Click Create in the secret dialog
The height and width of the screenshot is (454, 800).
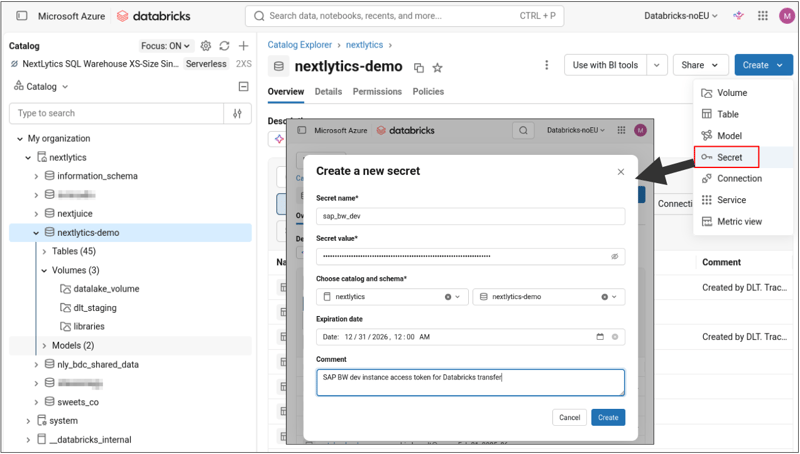point(608,417)
